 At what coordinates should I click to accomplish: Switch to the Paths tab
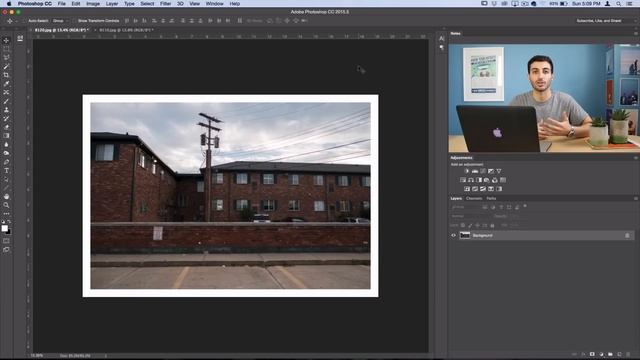[491, 198]
